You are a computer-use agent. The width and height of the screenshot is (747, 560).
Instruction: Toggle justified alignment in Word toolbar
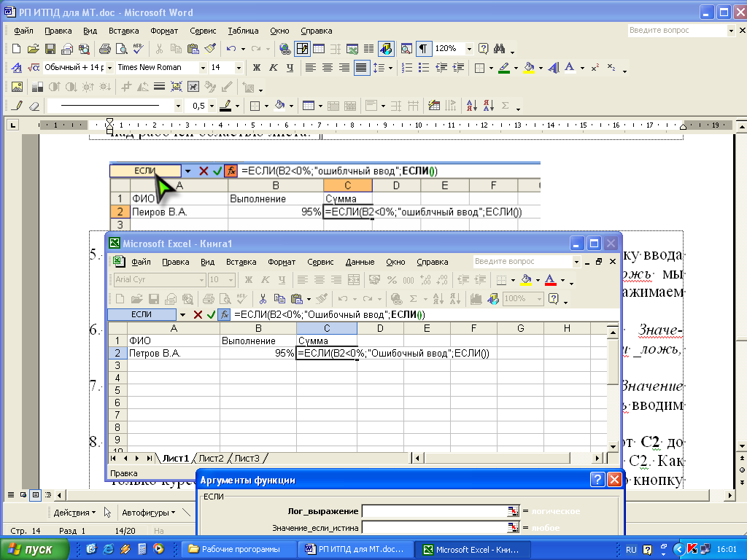click(x=361, y=68)
